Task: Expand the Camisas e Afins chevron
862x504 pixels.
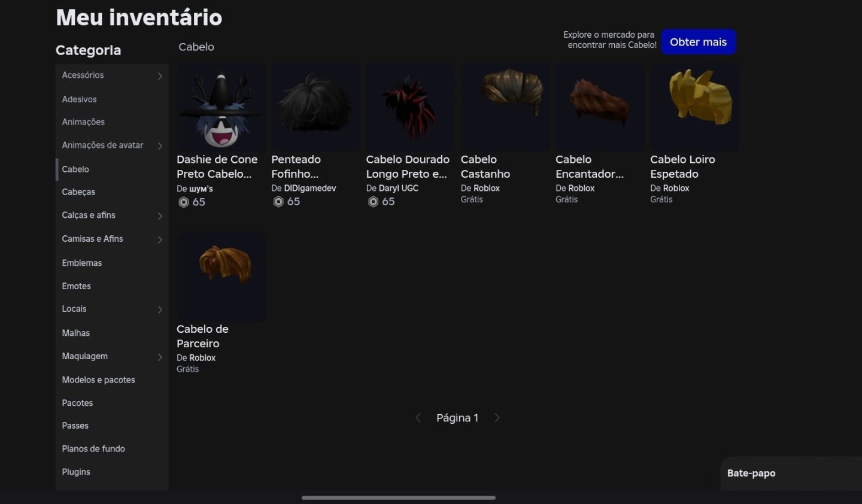Action: coord(160,239)
